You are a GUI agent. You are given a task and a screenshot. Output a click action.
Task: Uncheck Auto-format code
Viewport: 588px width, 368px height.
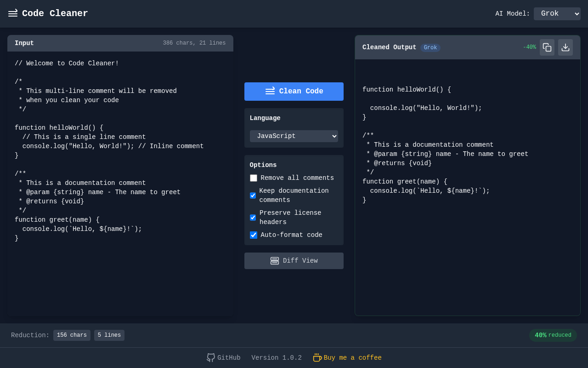[254, 235]
